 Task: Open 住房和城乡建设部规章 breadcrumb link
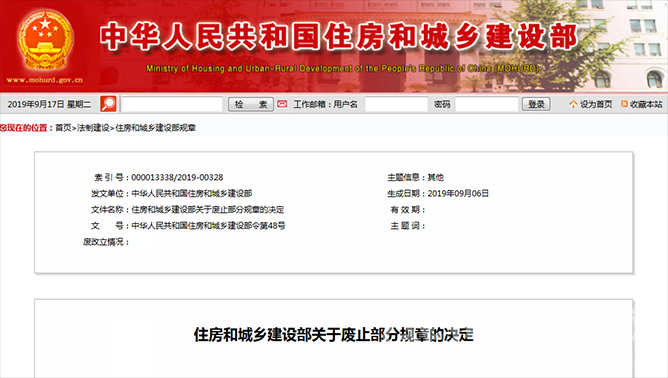155,128
